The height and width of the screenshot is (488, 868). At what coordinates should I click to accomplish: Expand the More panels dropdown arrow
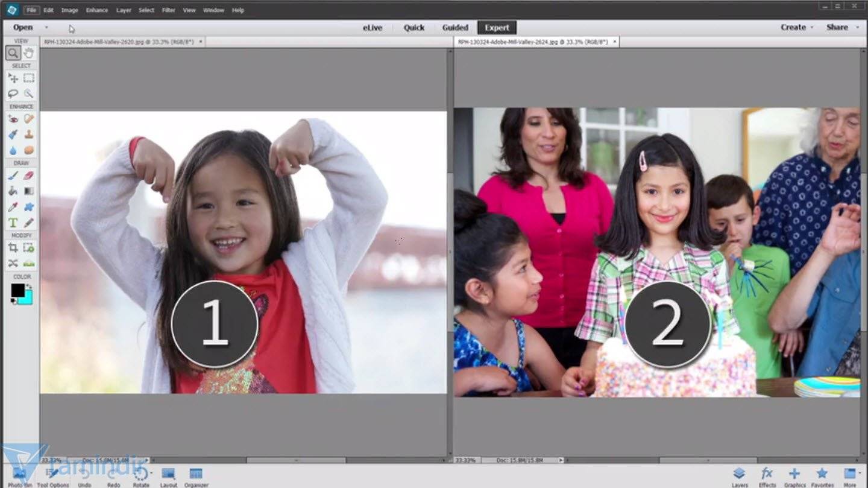tap(859, 474)
